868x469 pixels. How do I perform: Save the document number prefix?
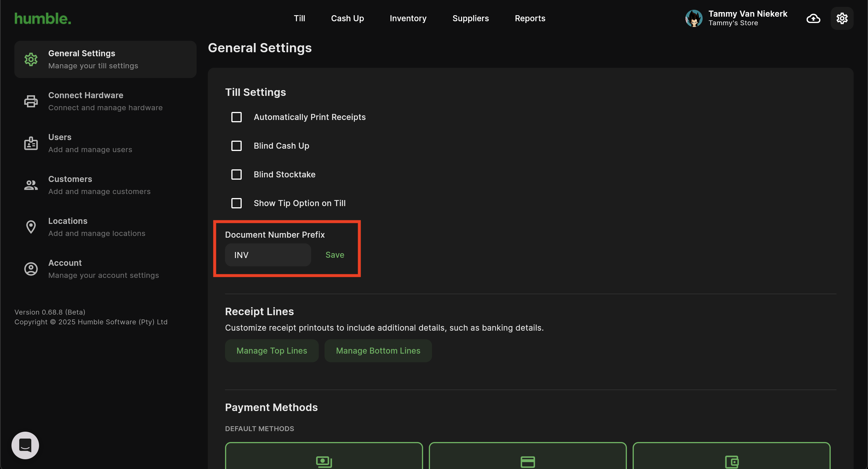(x=335, y=255)
